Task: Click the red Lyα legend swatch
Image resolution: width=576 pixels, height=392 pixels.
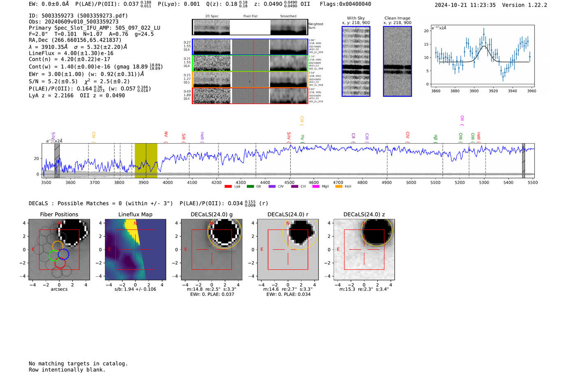Action: coord(228,186)
